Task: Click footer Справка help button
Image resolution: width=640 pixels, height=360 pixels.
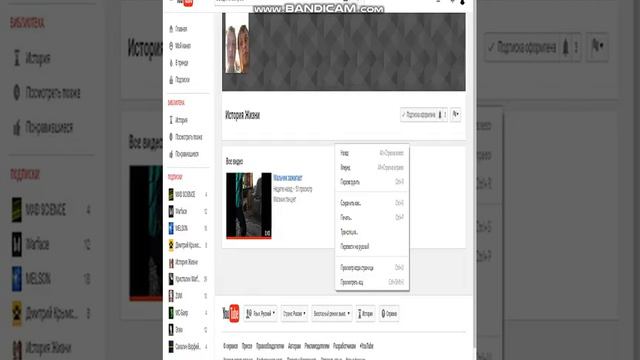Action: coord(389,313)
